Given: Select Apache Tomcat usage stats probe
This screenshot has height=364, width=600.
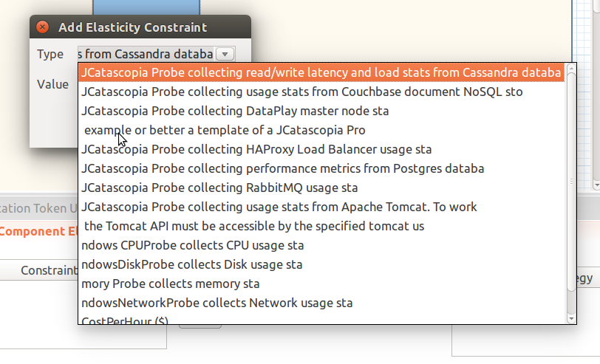Looking at the screenshot, I should pyautogui.click(x=279, y=207).
